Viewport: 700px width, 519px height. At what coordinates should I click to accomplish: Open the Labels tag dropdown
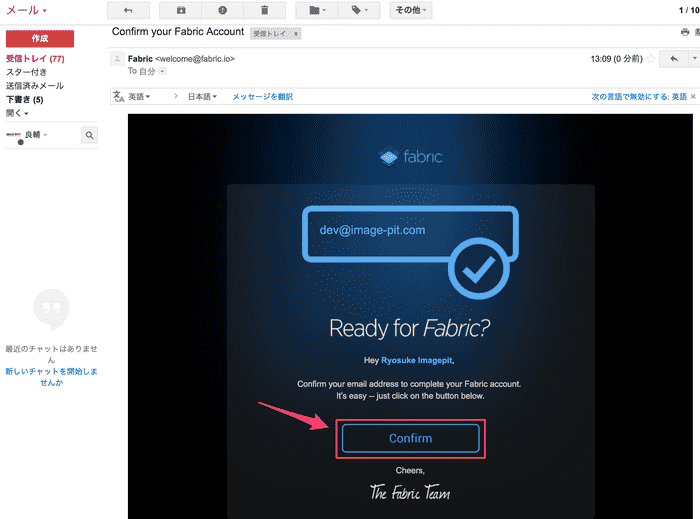pos(359,11)
